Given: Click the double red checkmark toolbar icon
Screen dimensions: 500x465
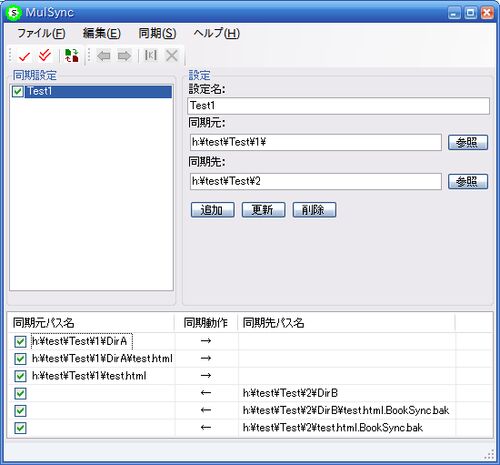Looking at the screenshot, I should 45,55.
